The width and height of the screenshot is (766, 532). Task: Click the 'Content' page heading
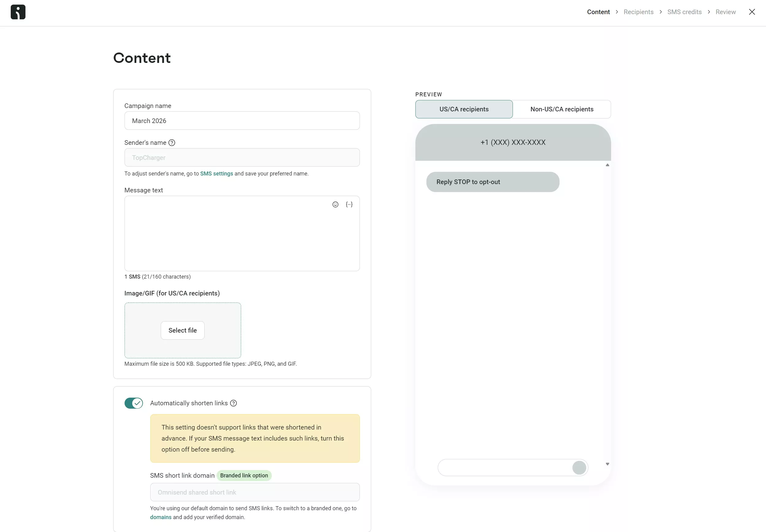pos(142,58)
